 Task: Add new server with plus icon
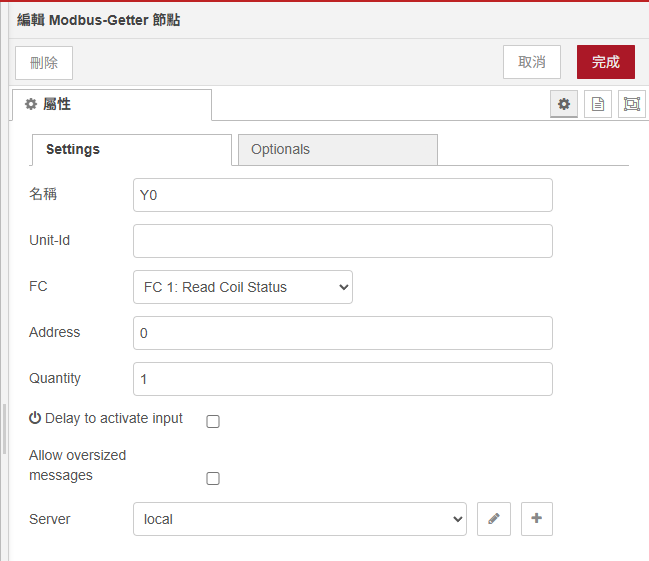pyautogui.click(x=537, y=519)
